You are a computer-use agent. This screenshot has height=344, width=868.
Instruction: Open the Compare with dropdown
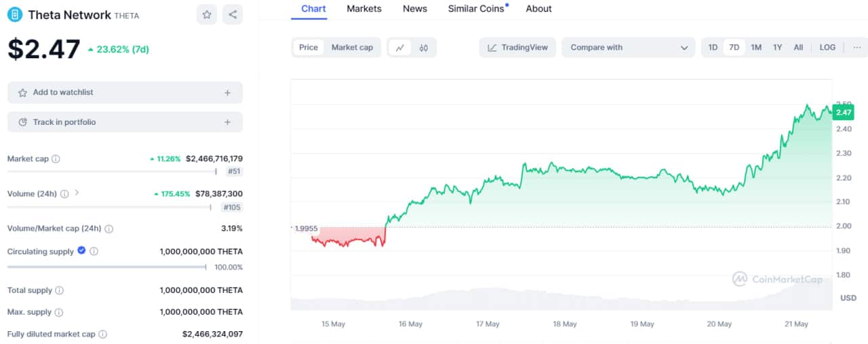click(x=628, y=47)
